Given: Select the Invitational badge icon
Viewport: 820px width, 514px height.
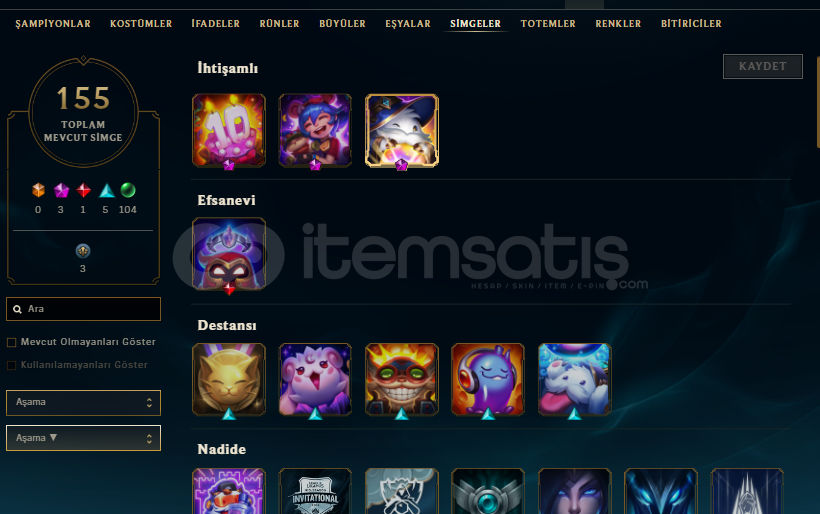Looking at the screenshot, I should (315, 491).
